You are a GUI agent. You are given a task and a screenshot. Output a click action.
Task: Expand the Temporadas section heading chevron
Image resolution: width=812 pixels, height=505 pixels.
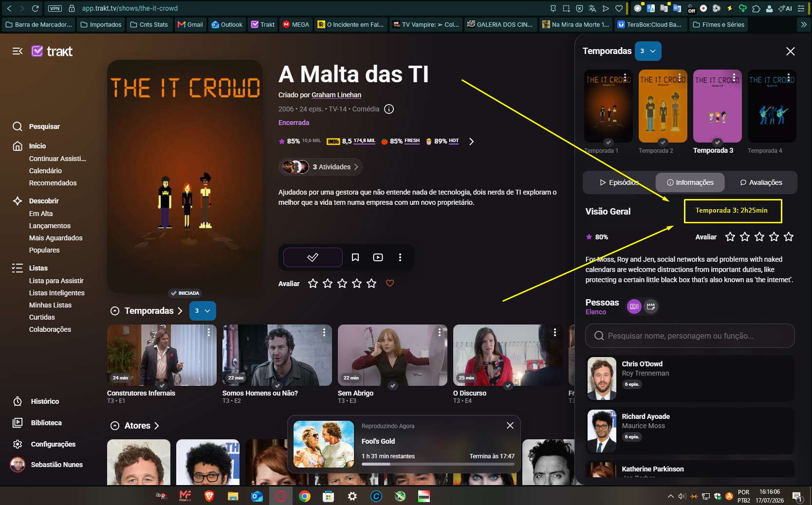(180, 311)
